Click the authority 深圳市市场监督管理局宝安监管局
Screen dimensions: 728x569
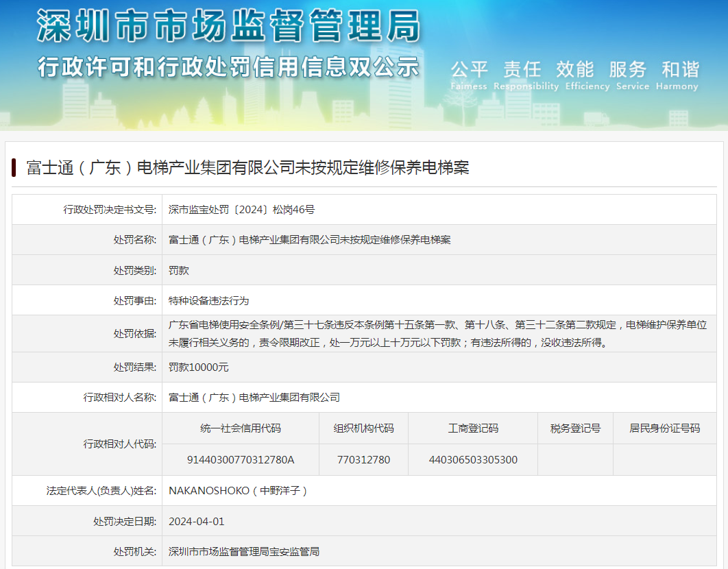244,551
